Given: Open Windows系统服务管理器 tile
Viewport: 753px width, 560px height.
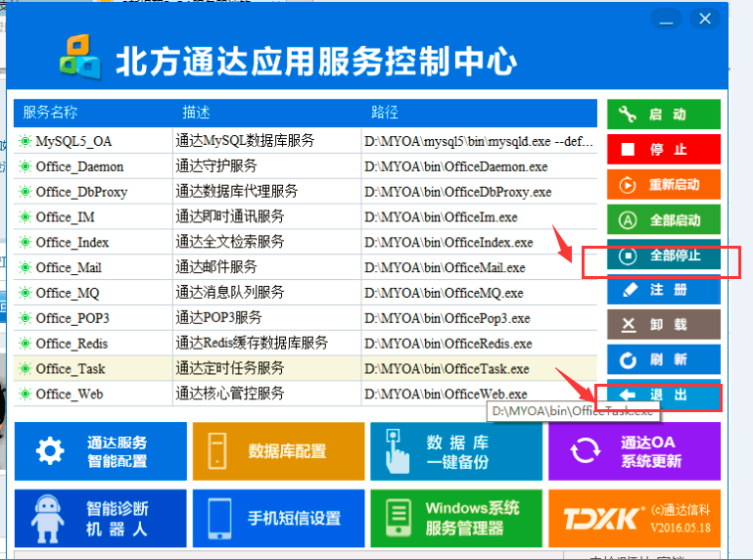Looking at the screenshot, I should [x=456, y=519].
